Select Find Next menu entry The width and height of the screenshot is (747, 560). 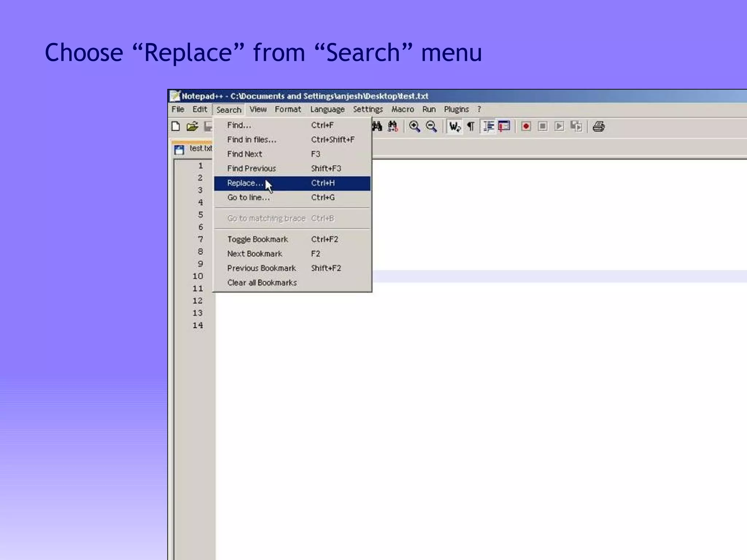coord(292,154)
